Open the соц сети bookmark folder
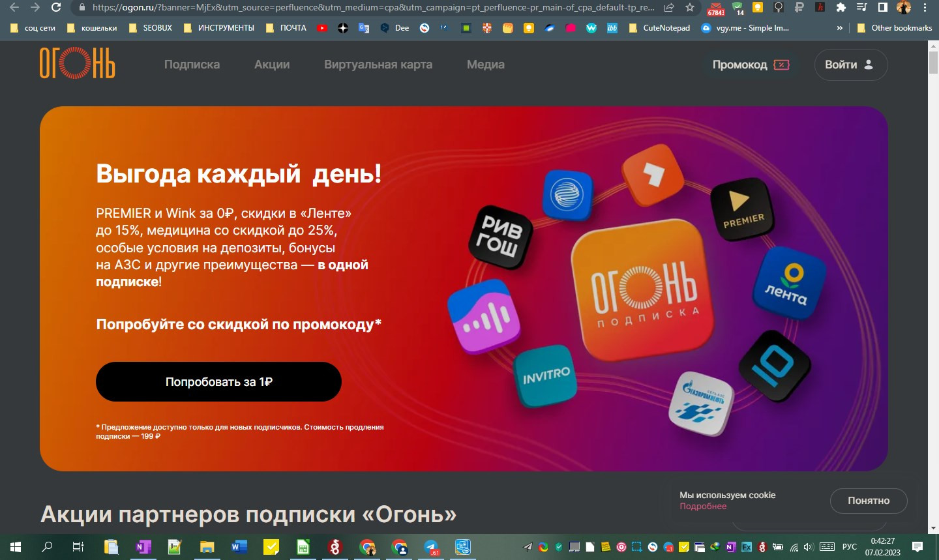Screen dimensions: 939x560 pos(33,28)
